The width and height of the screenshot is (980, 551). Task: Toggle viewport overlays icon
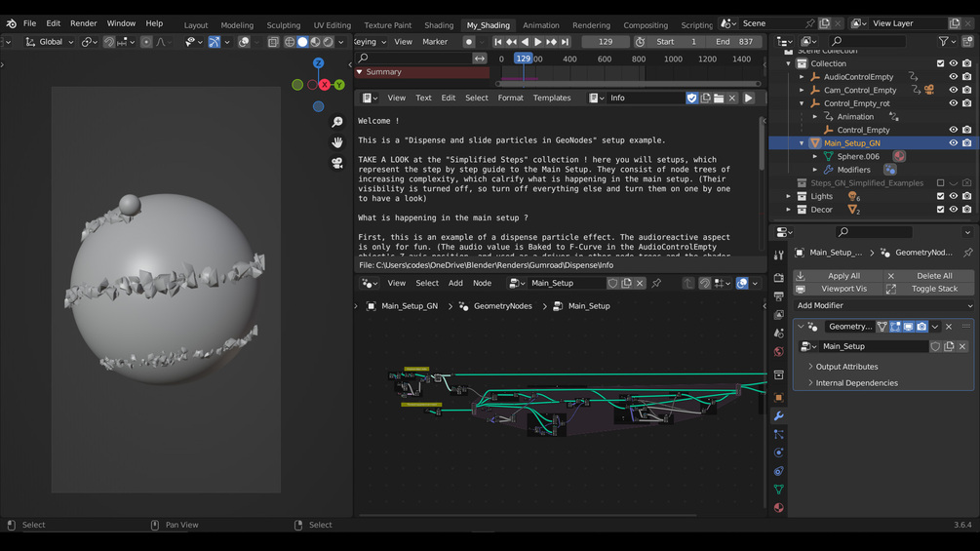(x=244, y=42)
